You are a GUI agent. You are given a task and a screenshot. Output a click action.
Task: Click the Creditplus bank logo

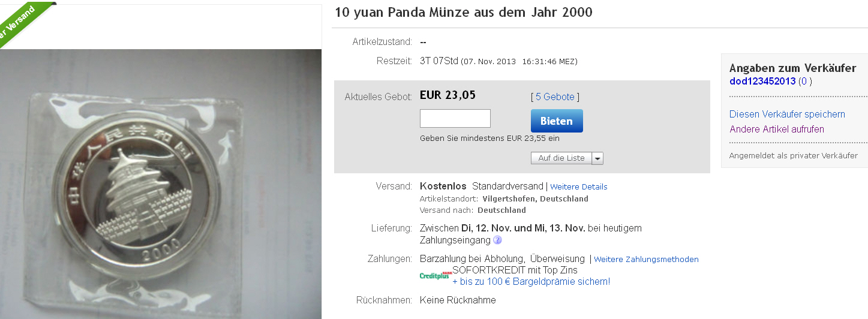coord(435,276)
